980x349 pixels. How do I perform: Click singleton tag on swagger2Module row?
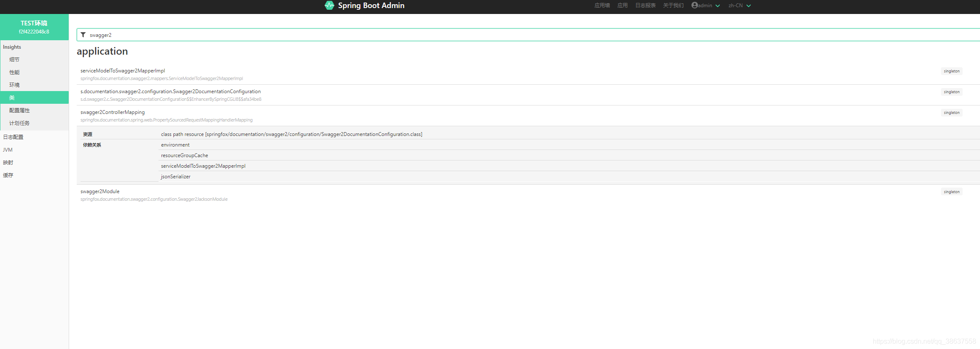(x=952, y=192)
